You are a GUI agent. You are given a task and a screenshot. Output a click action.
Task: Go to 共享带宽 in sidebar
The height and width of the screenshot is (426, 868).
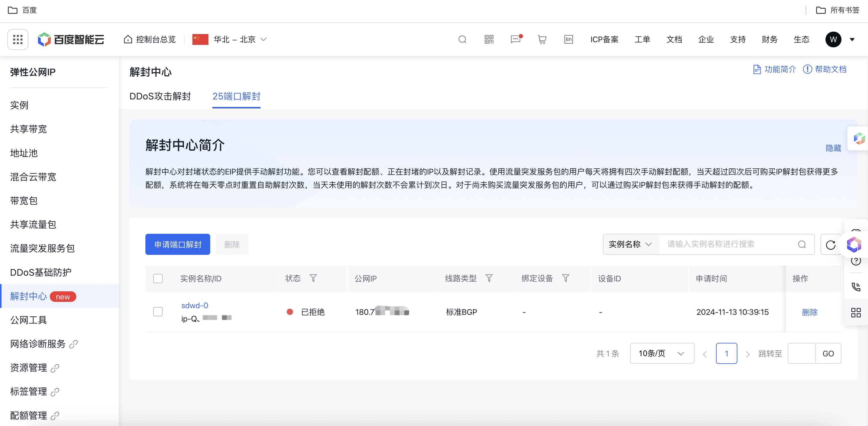[x=28, y=129]
